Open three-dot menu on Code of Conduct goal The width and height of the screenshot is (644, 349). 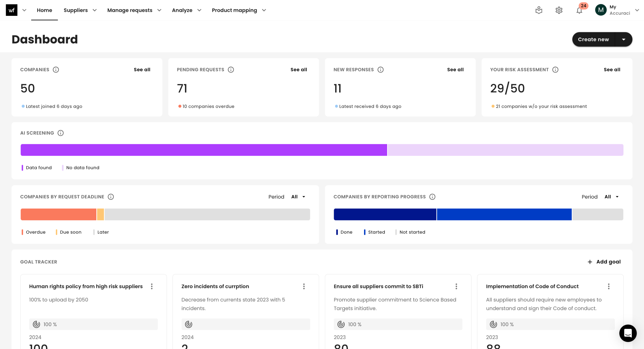[x=609, y=286]
